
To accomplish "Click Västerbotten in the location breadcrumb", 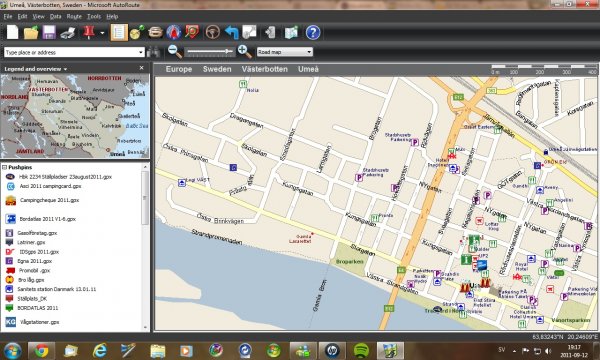I will click(x=264, y=69).
